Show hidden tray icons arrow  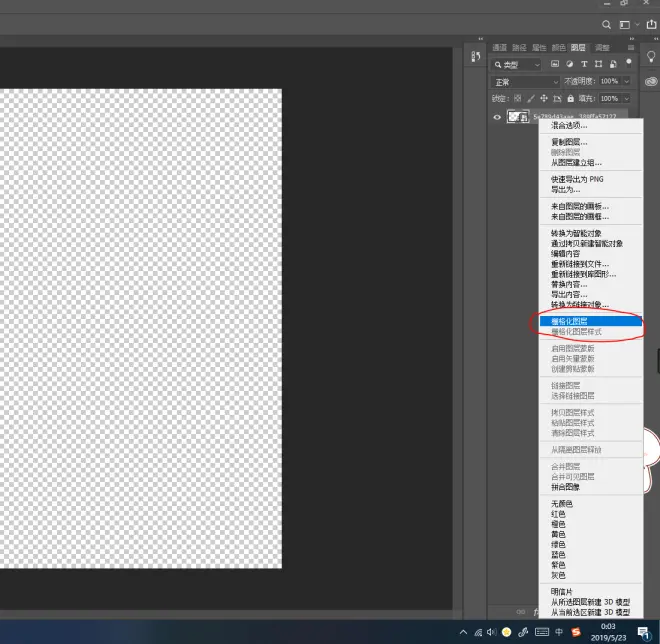click(x=463, y=632)
